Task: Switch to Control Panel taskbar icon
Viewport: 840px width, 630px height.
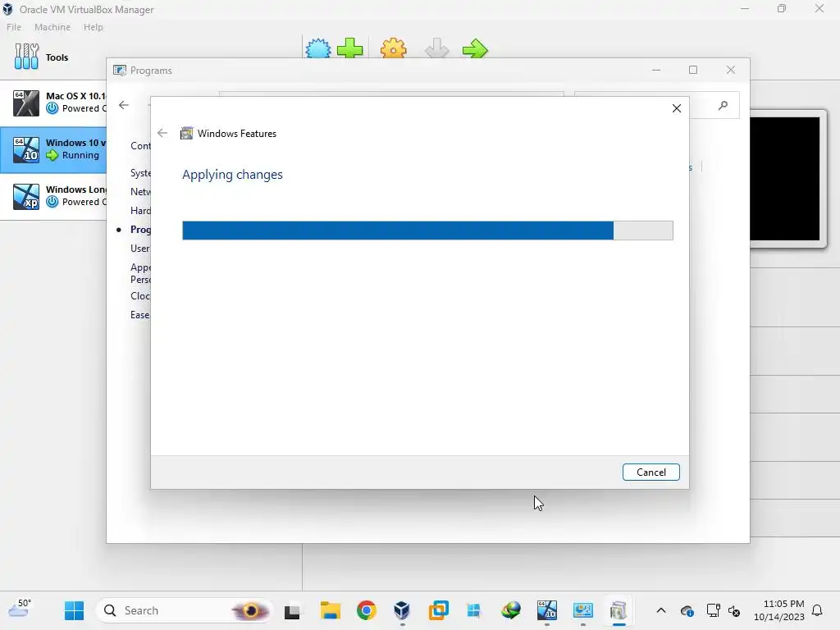Action: (x=583, y=610)
